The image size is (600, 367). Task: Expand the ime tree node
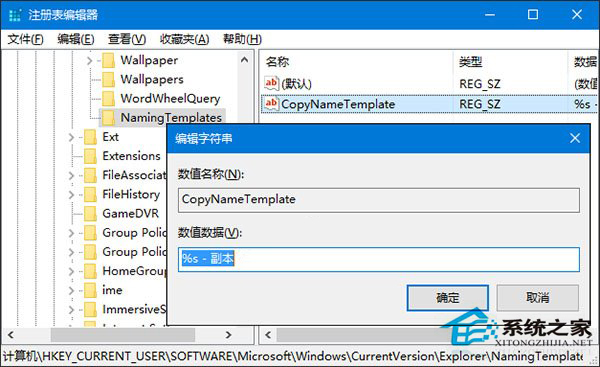(x=71, y=290)
